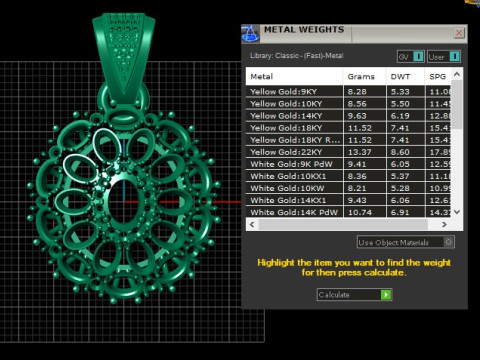The image size is (480, 360).
Task: Close the Metal Weights panel
Action: tap(459, 33)
